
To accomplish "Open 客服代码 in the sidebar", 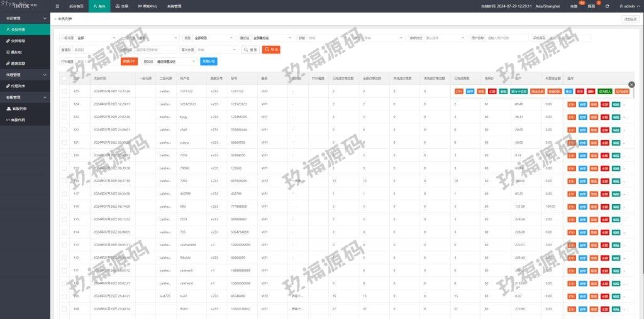I will 20,119.
